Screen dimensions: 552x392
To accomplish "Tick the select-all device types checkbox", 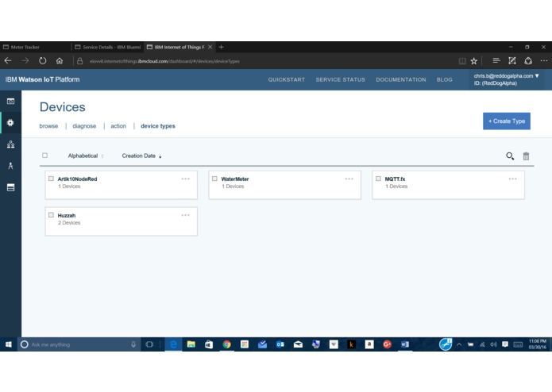I will (44, 155).
